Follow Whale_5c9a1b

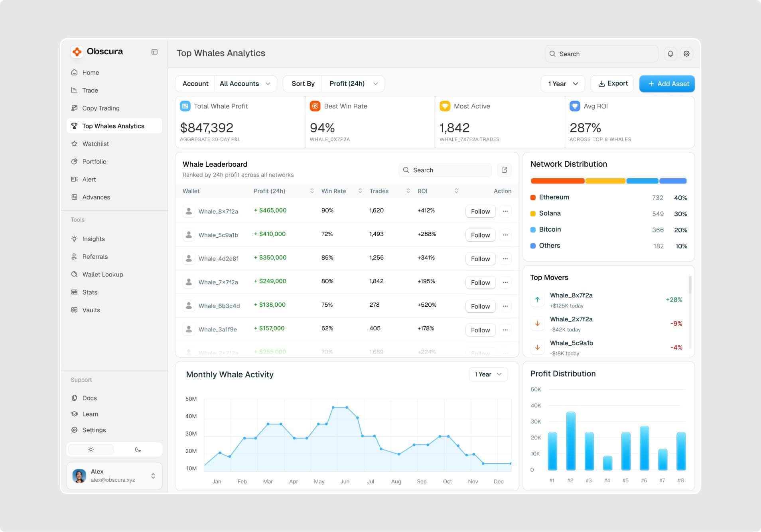pos(480,235)
